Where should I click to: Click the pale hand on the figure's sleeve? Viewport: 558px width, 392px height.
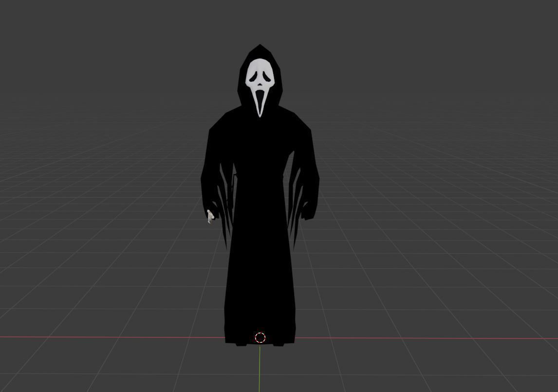(x=210, y=217)
